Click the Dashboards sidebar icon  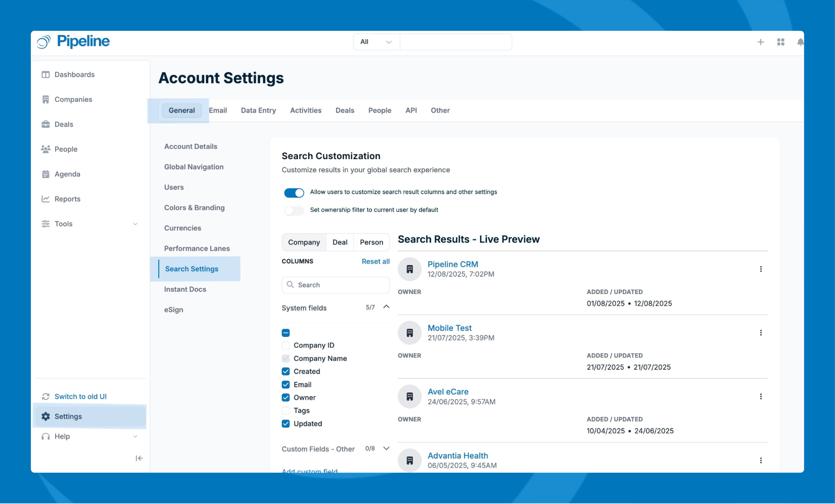coord(45,75)
